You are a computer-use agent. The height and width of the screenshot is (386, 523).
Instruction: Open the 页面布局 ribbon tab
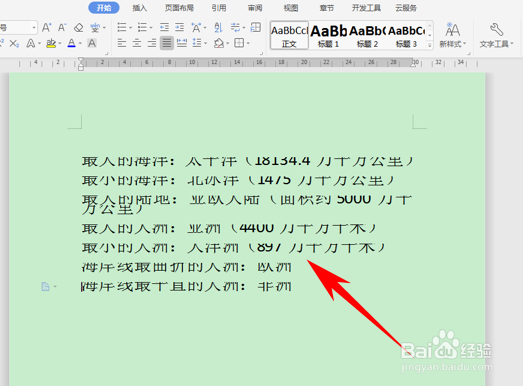(179, 8)
